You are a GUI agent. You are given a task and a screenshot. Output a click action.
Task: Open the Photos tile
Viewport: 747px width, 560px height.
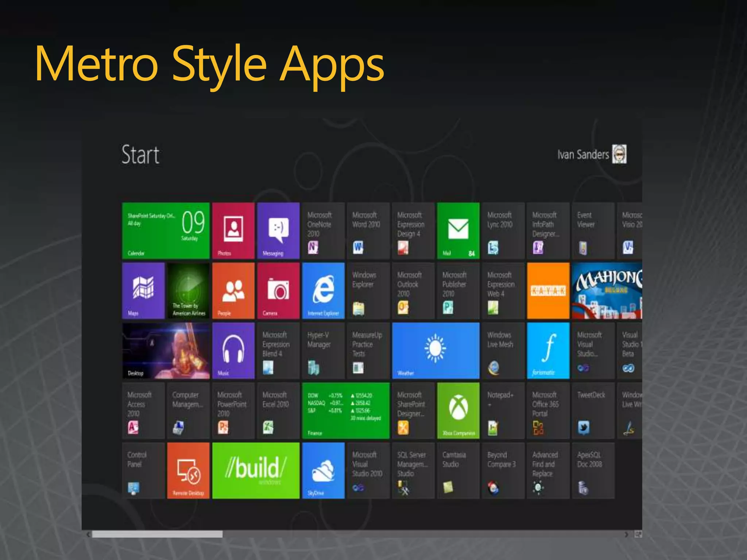point(233,230)
